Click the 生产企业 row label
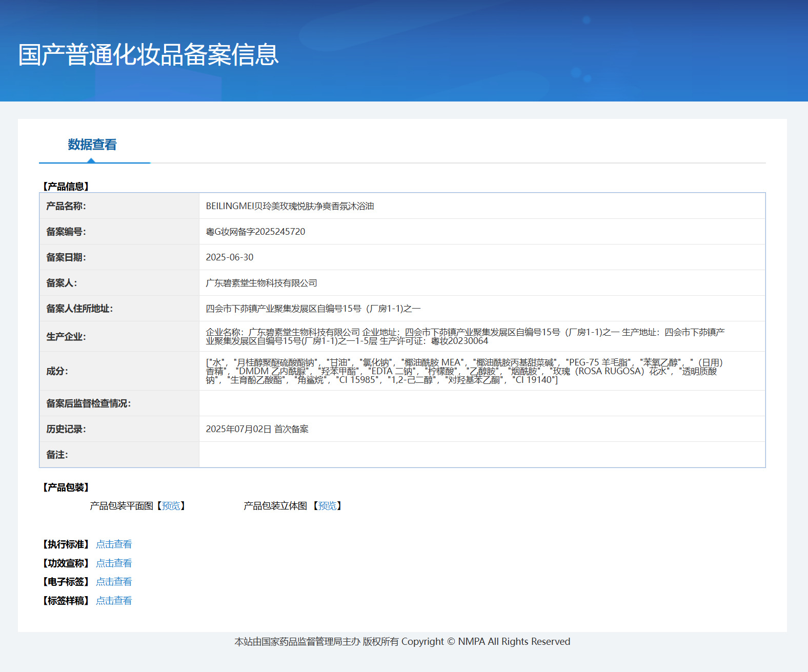 (x=66, y=337)
